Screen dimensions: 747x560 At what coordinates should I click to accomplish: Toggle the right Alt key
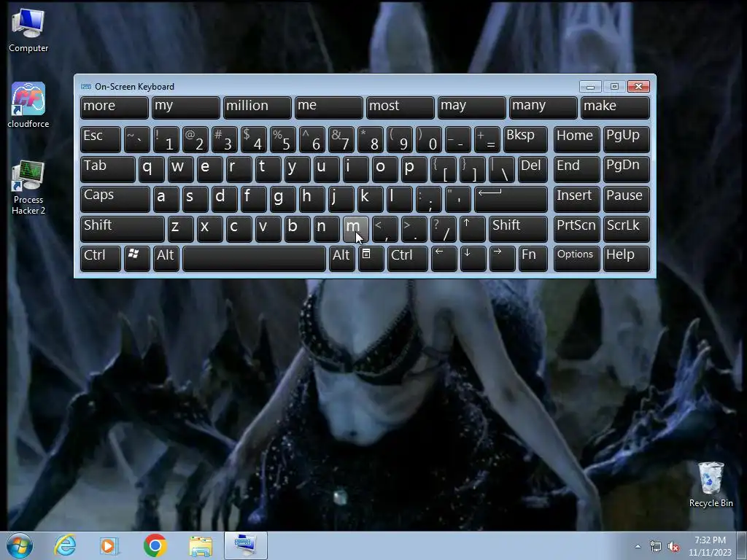341,259
